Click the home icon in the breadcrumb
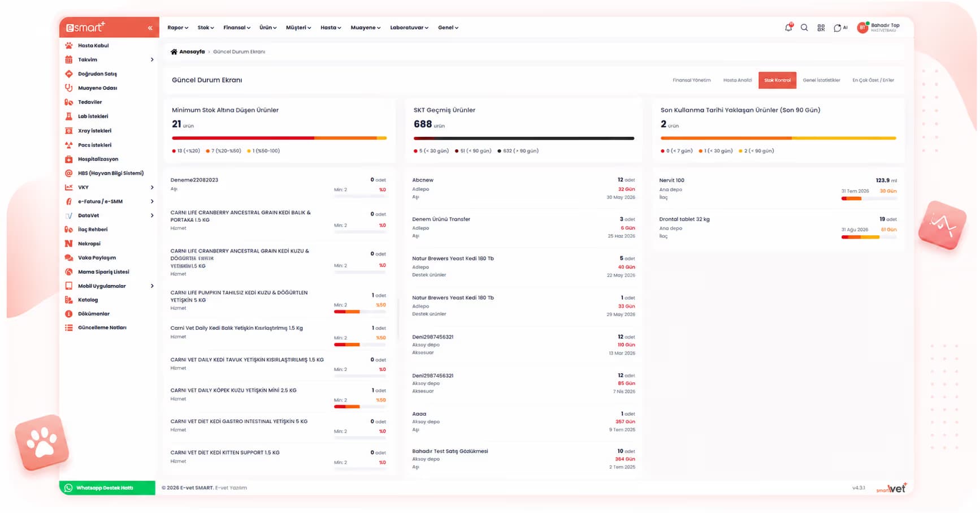 (x=174, y=51)
